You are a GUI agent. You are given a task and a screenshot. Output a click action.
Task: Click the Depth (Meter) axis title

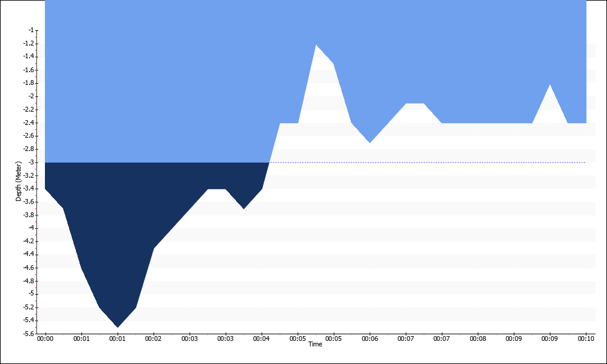19,181
